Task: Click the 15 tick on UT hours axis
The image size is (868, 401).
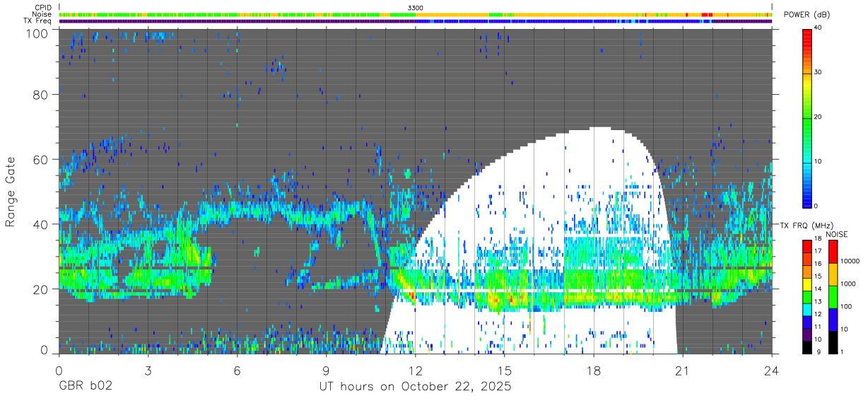Action: click(x=504, y=370)
